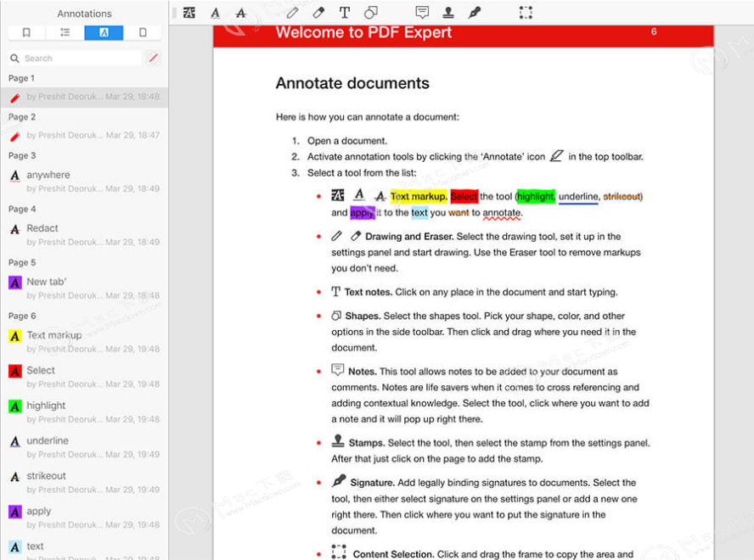This screenshot has width=754, height=560.
Task: Click underlined word 'underline,' in document
Action: coord(579,196)
